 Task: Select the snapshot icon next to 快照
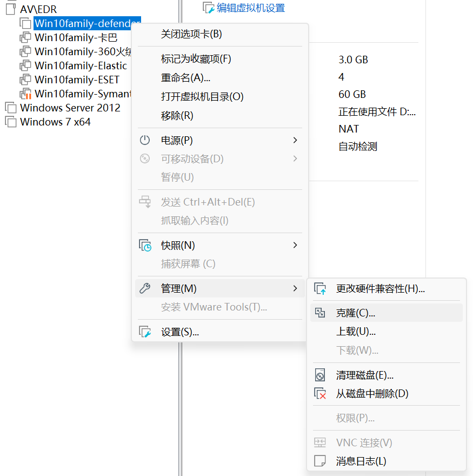tap(145, 245)
